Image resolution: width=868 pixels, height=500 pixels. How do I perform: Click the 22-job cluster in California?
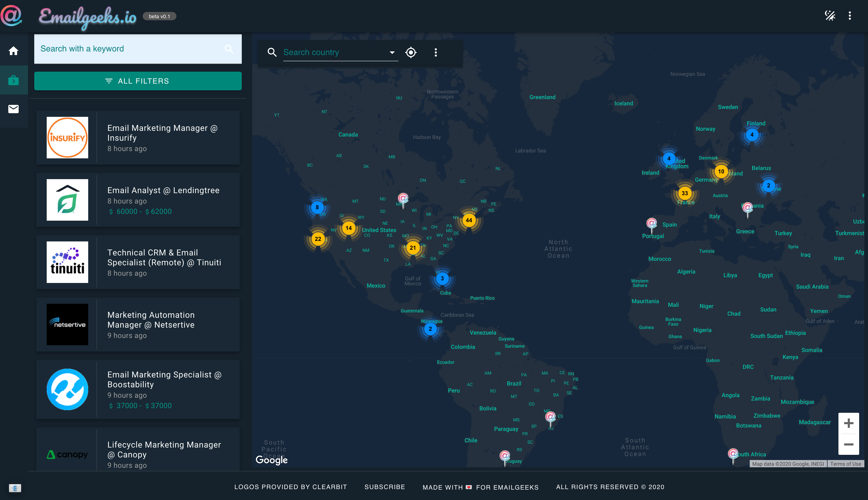coord(318,239)
